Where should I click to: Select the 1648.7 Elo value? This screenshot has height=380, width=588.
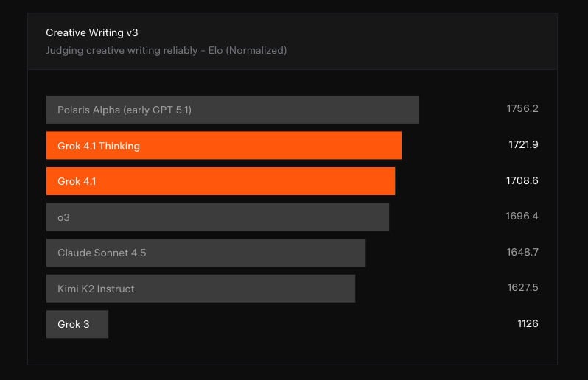(x=522, y=252)
